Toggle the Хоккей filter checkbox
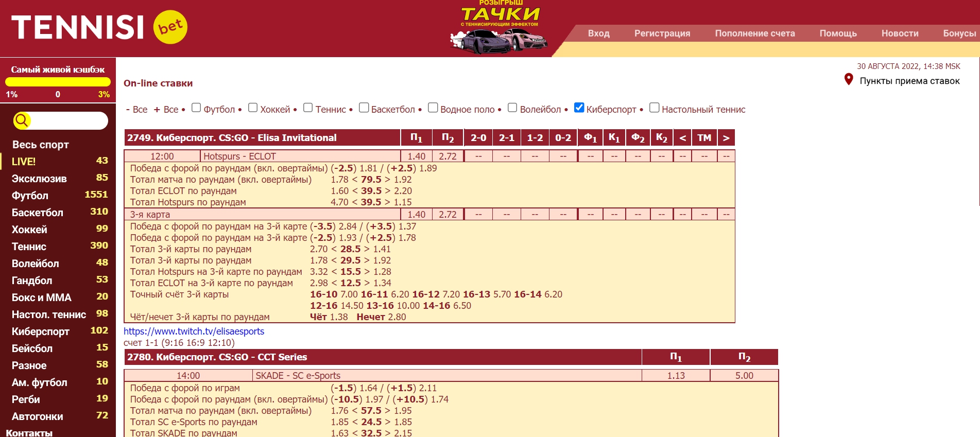 [x=253, y=108]
